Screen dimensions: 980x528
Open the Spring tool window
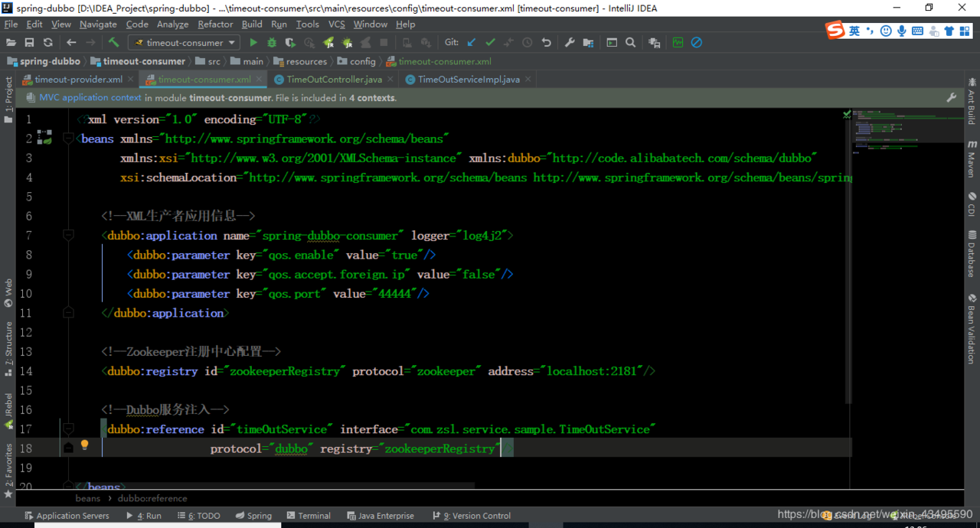tap(253, 516)
